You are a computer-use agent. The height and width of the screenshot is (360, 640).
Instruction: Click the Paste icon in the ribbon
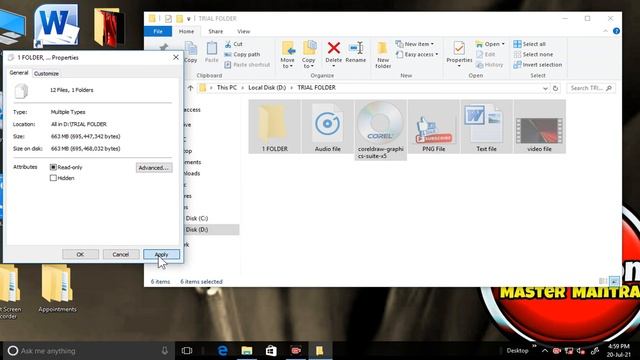211,52
